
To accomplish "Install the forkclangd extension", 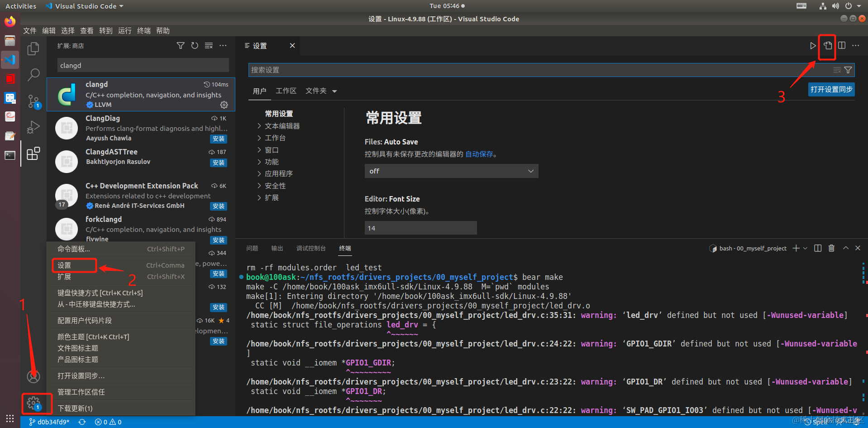I will click(219, 240).
